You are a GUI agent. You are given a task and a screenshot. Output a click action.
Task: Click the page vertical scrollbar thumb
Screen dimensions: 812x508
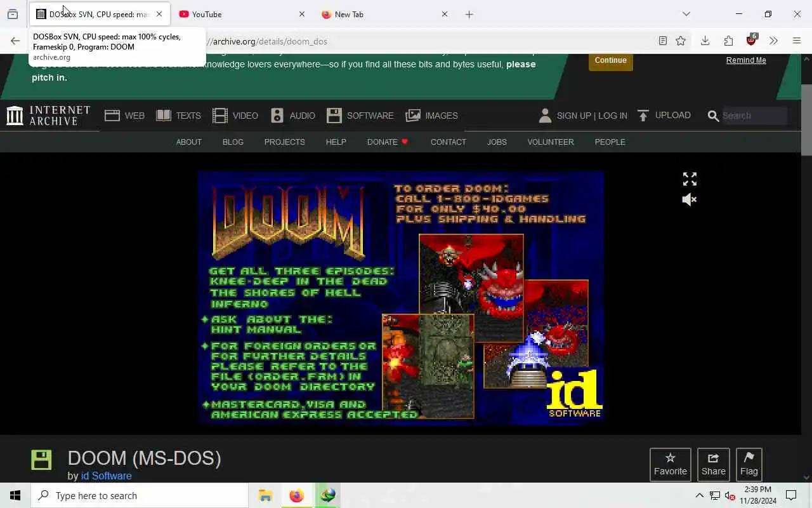click(x=806, y=119)
